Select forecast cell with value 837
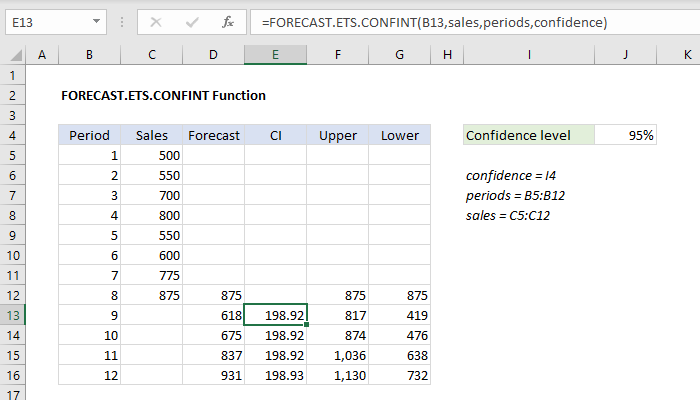This screenshot has width=700, height=400. tap(213, 355)
